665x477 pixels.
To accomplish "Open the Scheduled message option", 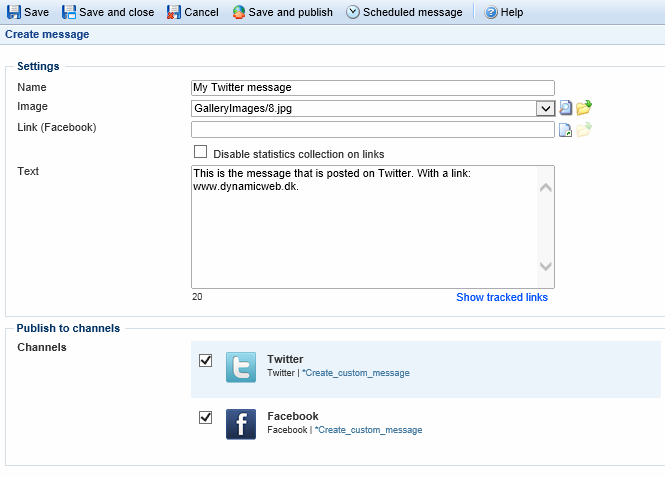I will (x=404, y=12).
